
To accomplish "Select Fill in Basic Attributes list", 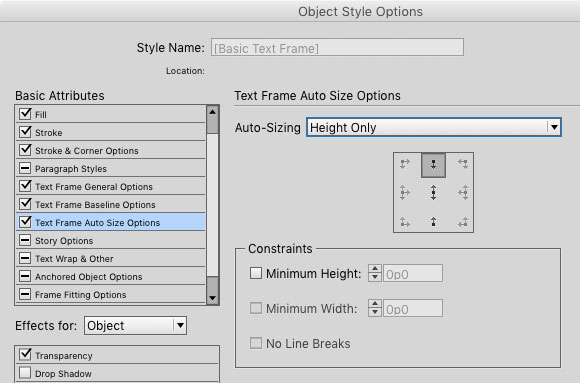I will 111,114.
